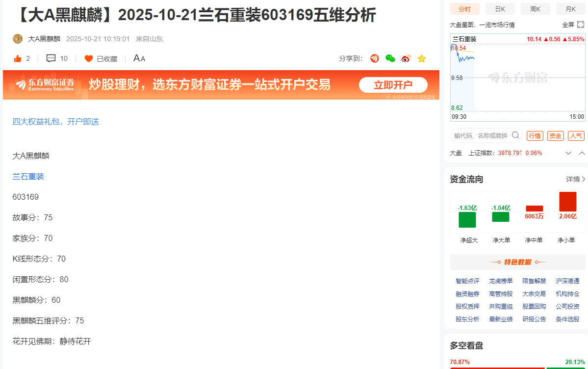Click 立即开户 button in banner
Viewport: 588px width, 369px height.
(x=393, y=85)
